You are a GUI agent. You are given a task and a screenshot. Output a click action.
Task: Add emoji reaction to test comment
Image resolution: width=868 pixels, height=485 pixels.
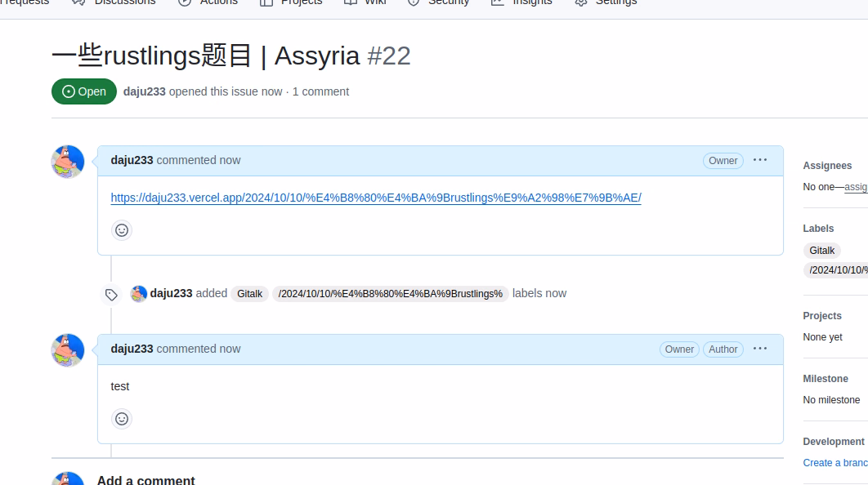pyautogui.click(x=122, y=419)
